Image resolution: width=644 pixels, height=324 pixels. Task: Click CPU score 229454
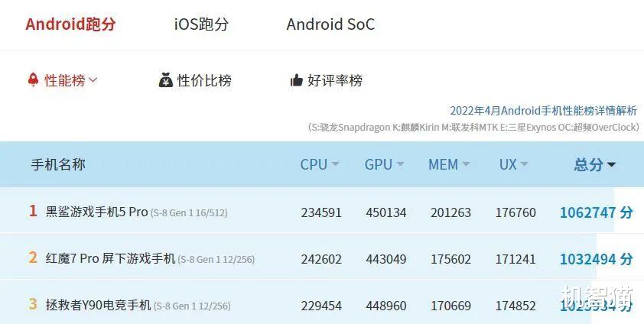[321, 306]
